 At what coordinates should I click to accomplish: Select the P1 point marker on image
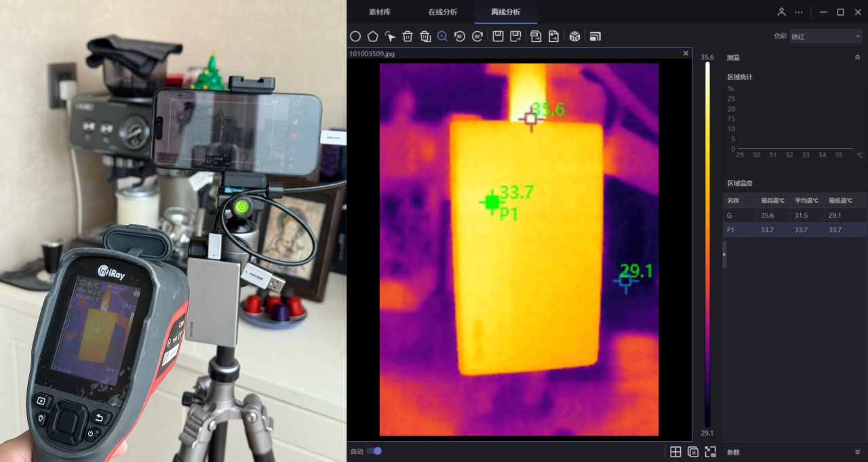coord(492,202)
